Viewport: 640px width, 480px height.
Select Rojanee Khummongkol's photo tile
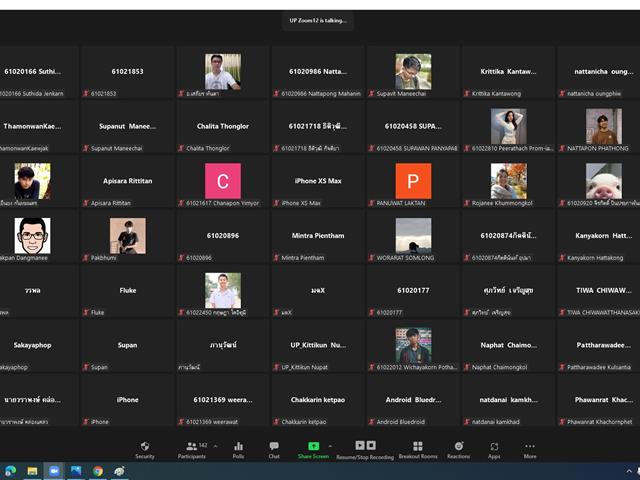pos(509,181)
